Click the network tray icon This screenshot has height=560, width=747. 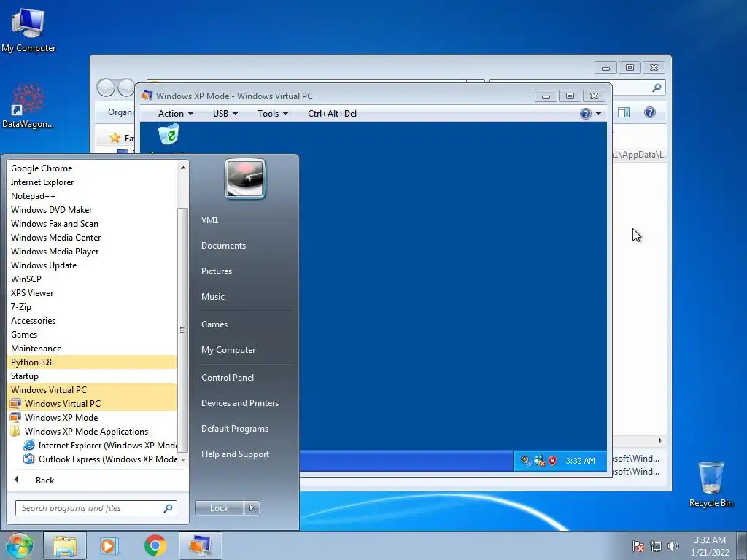click(656, 546)
